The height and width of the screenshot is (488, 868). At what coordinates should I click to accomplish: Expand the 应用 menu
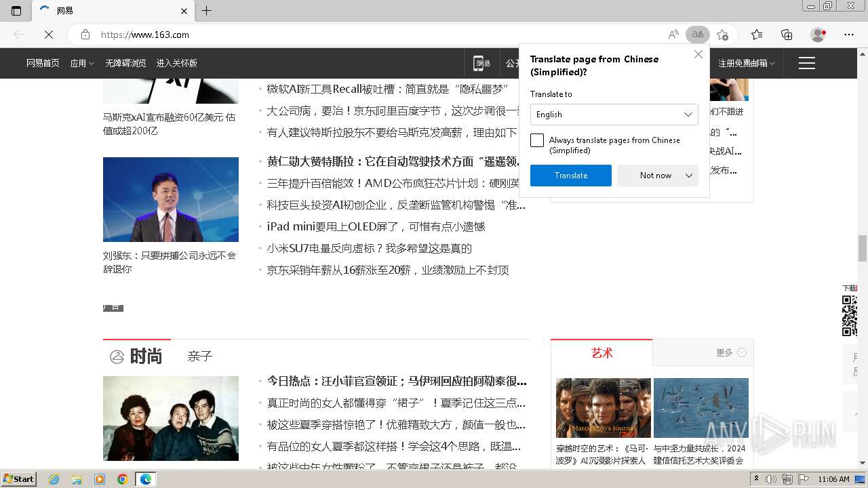82,63
